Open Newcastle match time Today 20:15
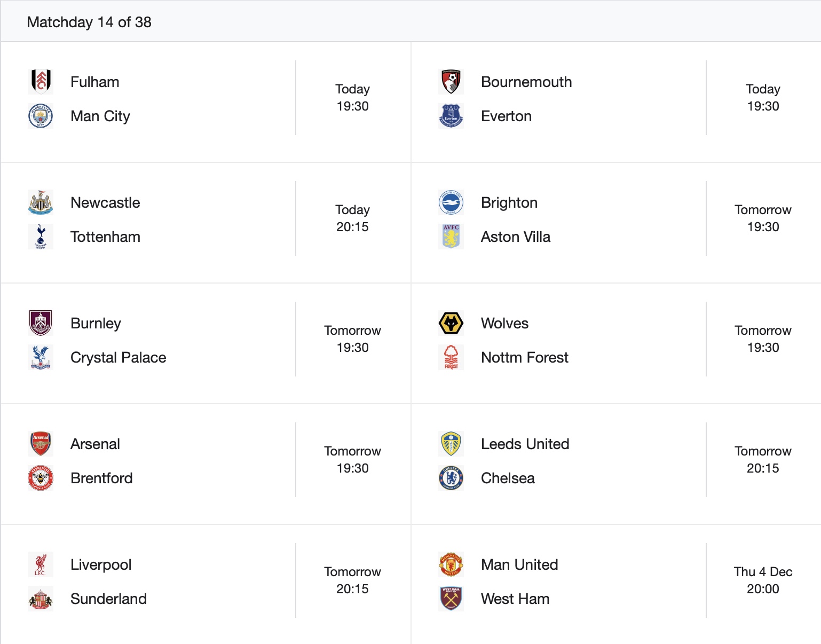The image size is (821, 644). pos(352,218)
